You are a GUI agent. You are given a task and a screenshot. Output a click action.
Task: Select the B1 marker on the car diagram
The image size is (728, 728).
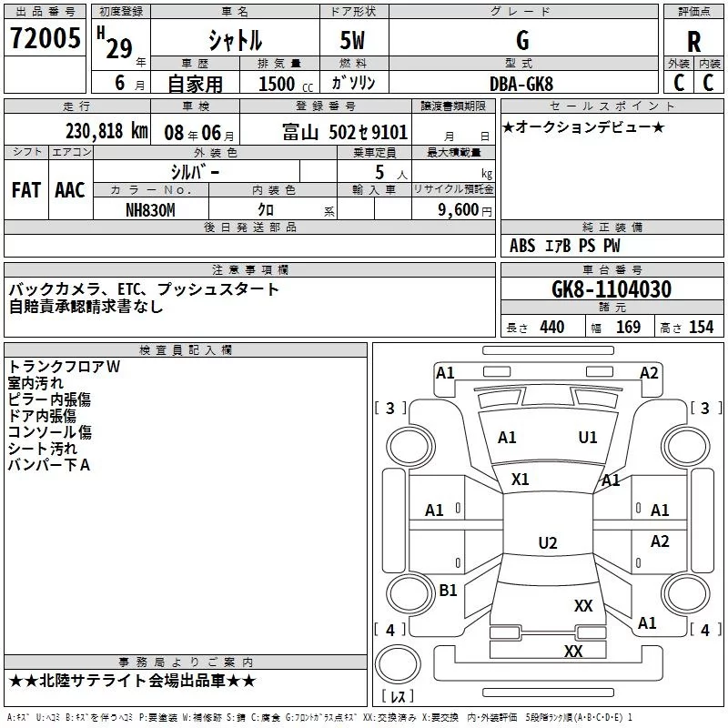(448, 591)
